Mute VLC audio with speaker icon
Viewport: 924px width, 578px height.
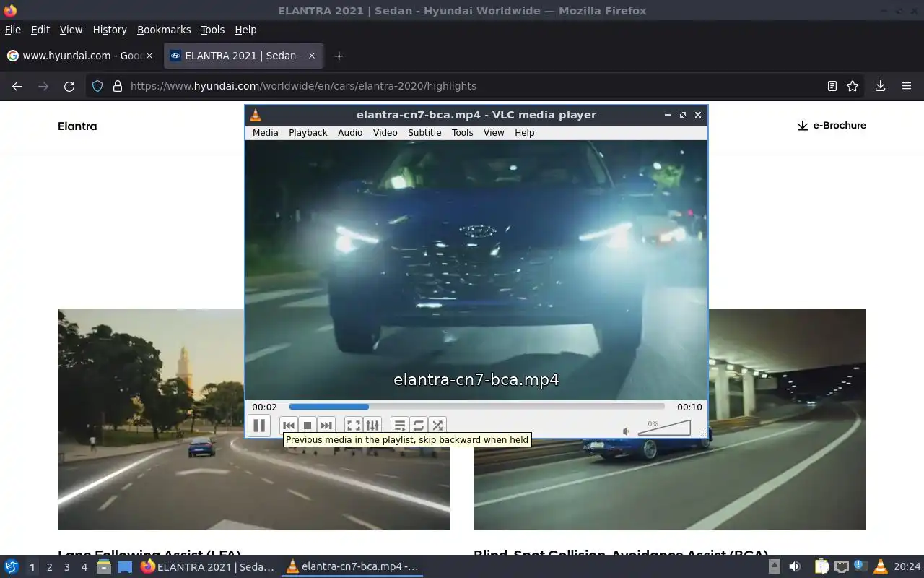626,431
